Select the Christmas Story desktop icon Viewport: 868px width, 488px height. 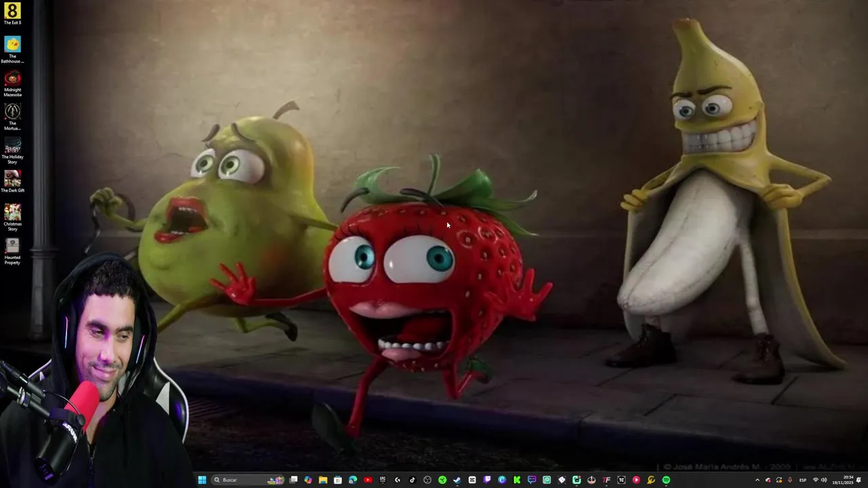pyautogui.click(x=12, y=217)
